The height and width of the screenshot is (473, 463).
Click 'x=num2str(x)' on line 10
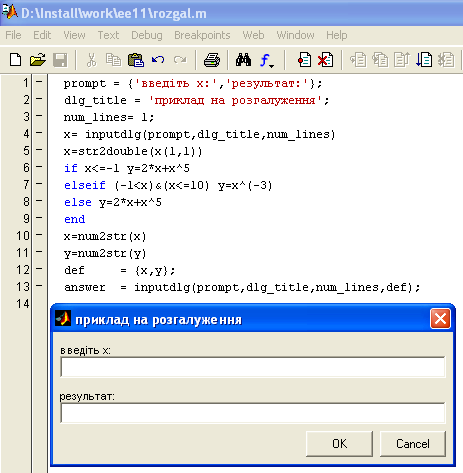tap(105, 237)
